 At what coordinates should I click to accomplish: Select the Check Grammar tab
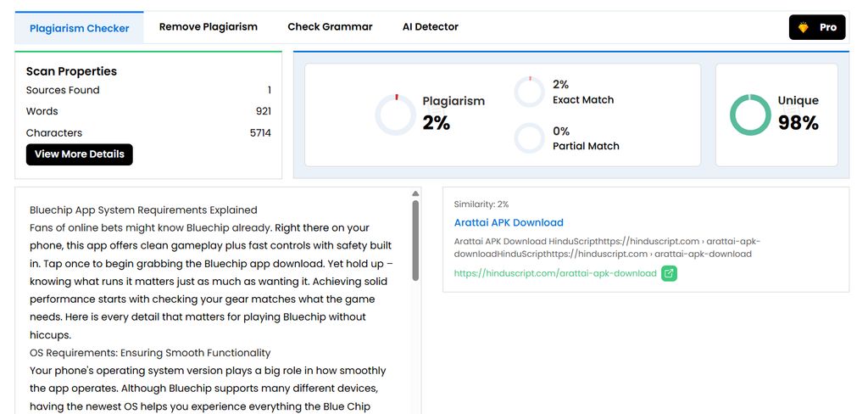click(330, 27)
